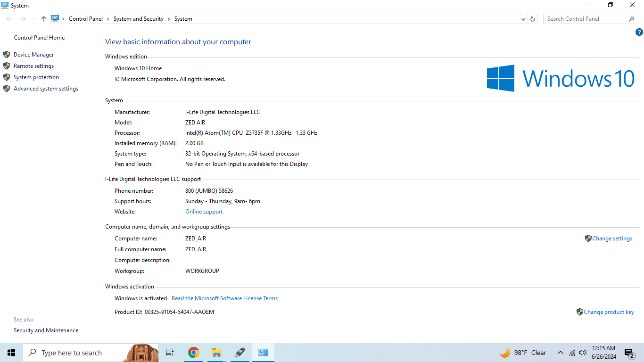Click shield icon beside Advanced system settings
This screenshot has height=362, width=644.
tap(7, 89)
